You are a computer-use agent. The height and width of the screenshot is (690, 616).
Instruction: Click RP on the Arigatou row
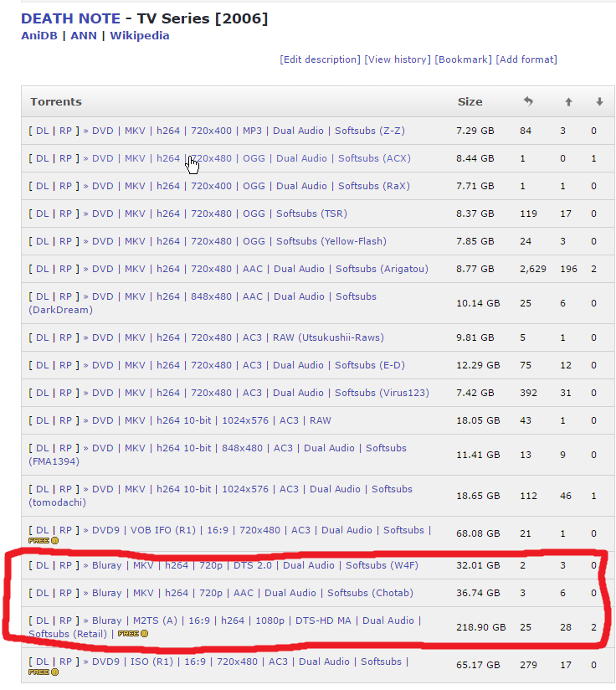coord(65,269)
